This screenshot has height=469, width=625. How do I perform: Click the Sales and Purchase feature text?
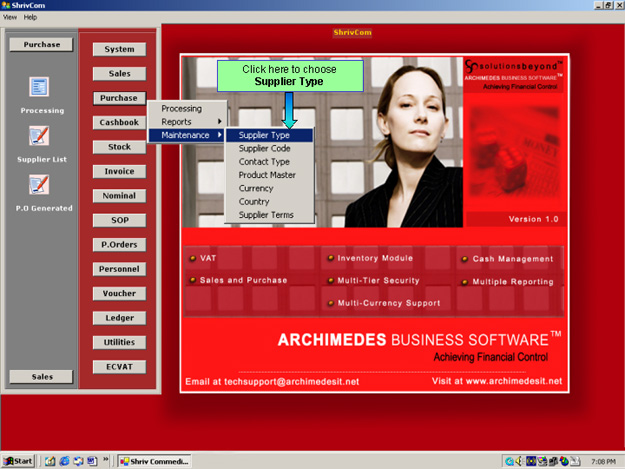point(243,280)
